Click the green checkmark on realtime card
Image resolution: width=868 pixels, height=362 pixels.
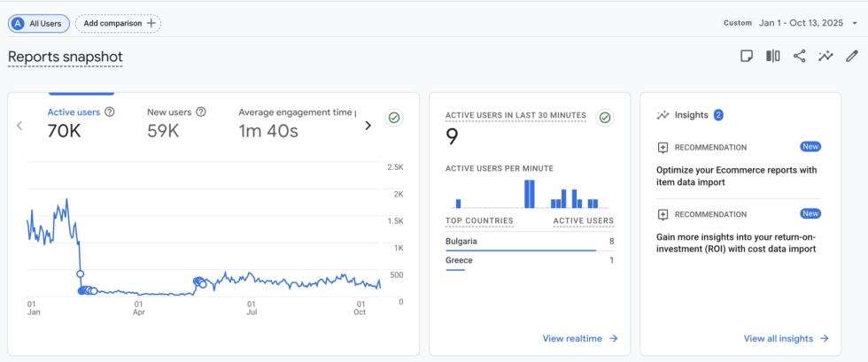point(605,117)
